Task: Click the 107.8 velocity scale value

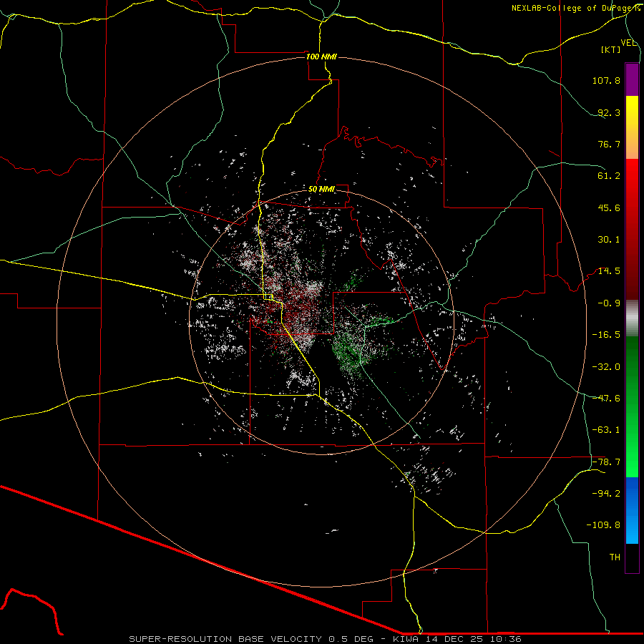Action: pyautogui.click(x=606, y=80)
